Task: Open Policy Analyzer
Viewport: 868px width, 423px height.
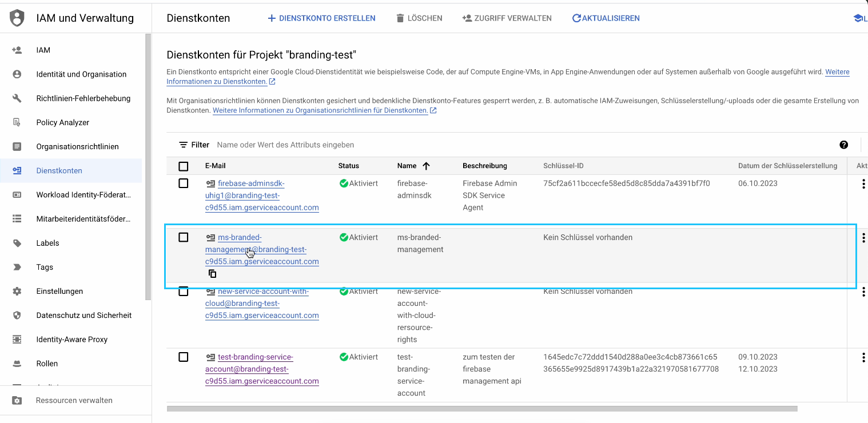Action: coord(63,122)
